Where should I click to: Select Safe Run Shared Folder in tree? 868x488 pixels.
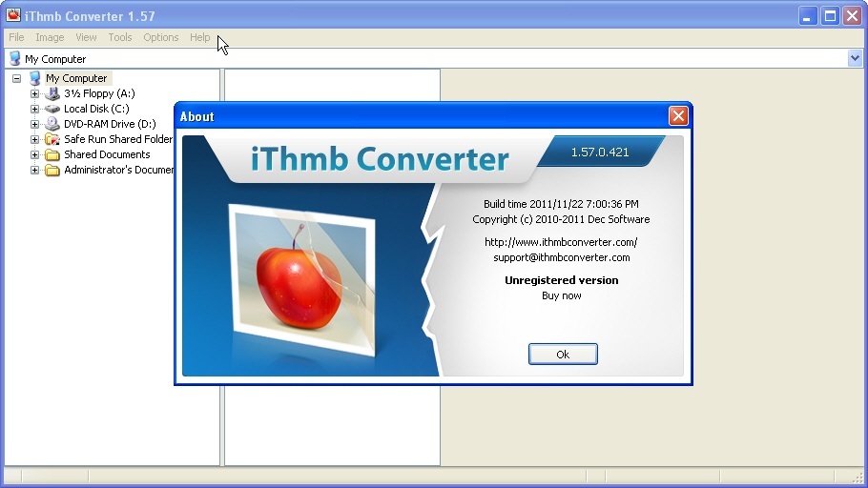coord(118,139)
